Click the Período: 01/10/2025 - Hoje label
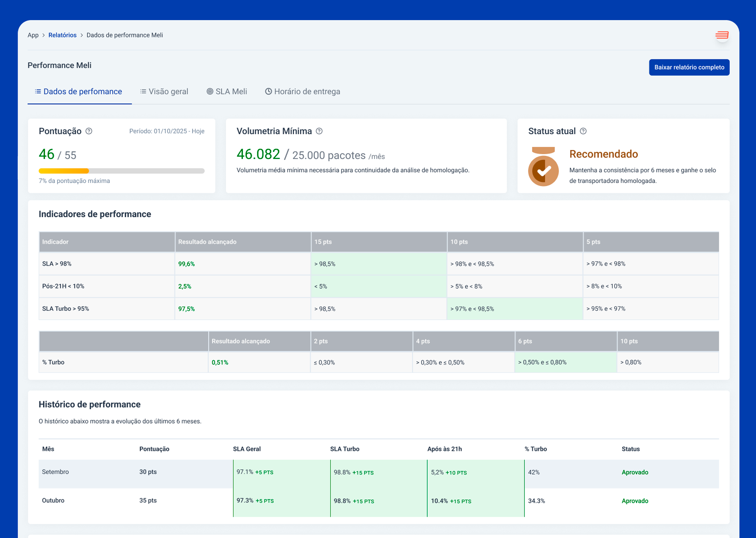Viewport: 756px width, 538px height. 167,131
